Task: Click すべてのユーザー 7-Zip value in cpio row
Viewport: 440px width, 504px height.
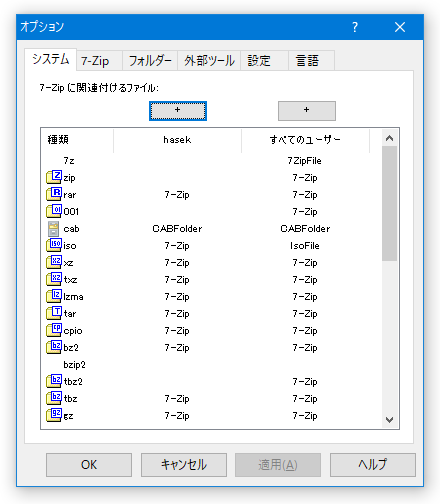Action: pos(305,331)
